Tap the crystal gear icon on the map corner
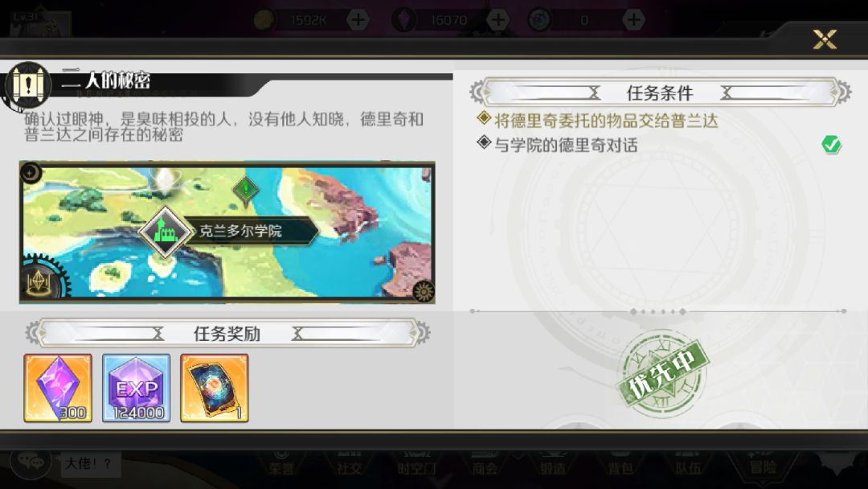868x489 pixels. click(40, 282)
